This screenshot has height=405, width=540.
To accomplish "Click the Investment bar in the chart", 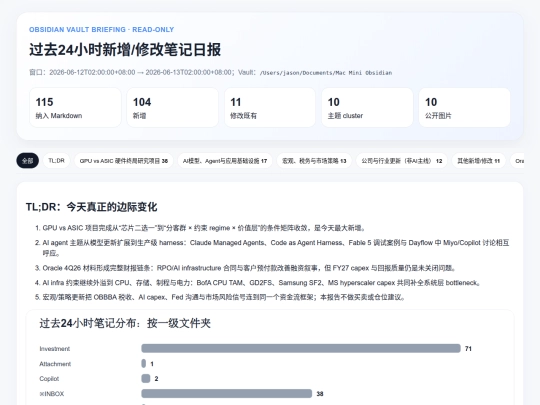I will tap(301, 349).
